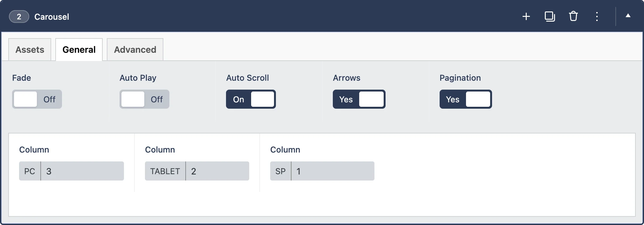Enable the Auto Play switch
The image size is (644, 225).
point(144,99)
